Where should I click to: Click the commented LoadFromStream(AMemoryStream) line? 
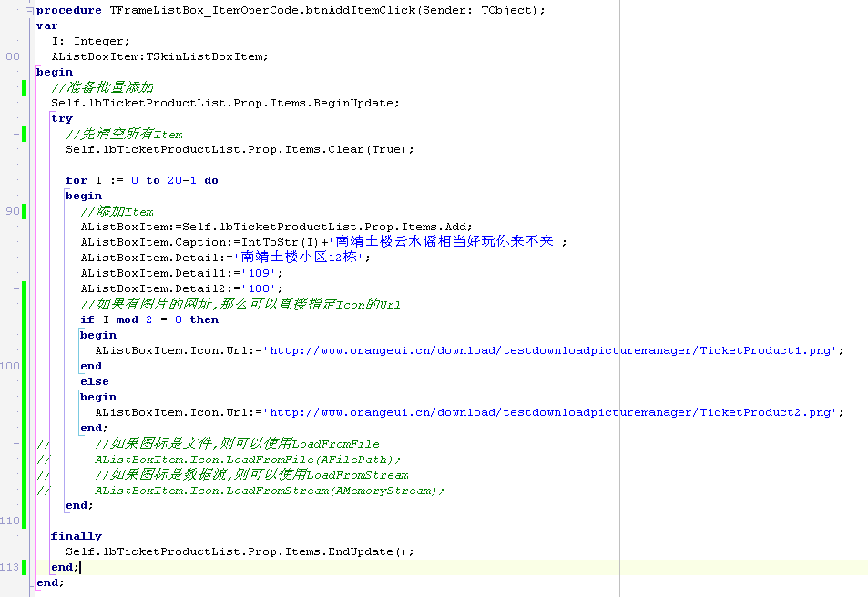pos(270,491)
